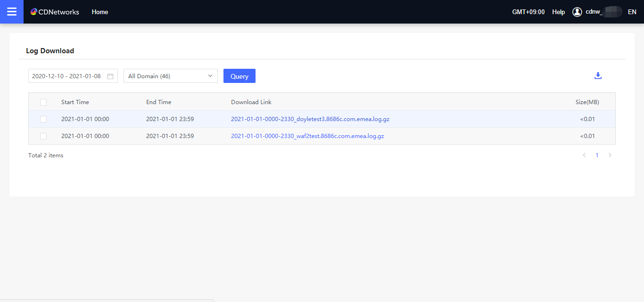The width and height of the screenshot is (644, 302).
Task: Open the Help menu
Action: pyautogui.click(x=558, y=11)
